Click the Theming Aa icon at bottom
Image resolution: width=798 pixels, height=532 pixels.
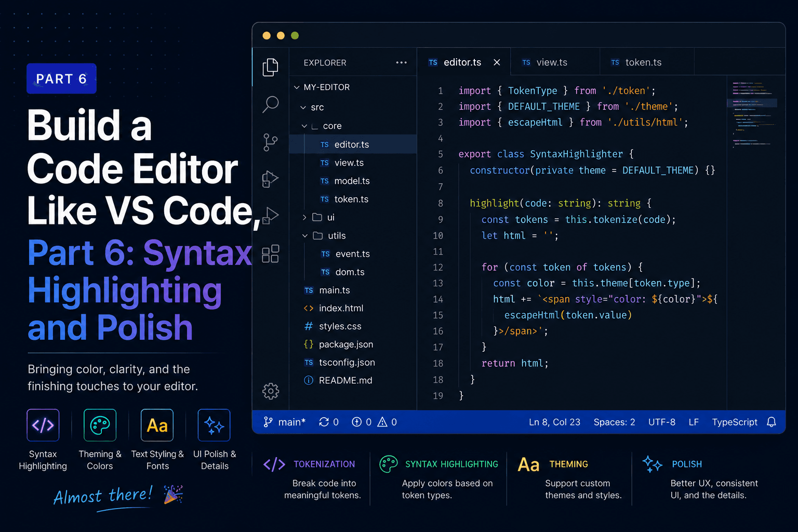(528, 464)
